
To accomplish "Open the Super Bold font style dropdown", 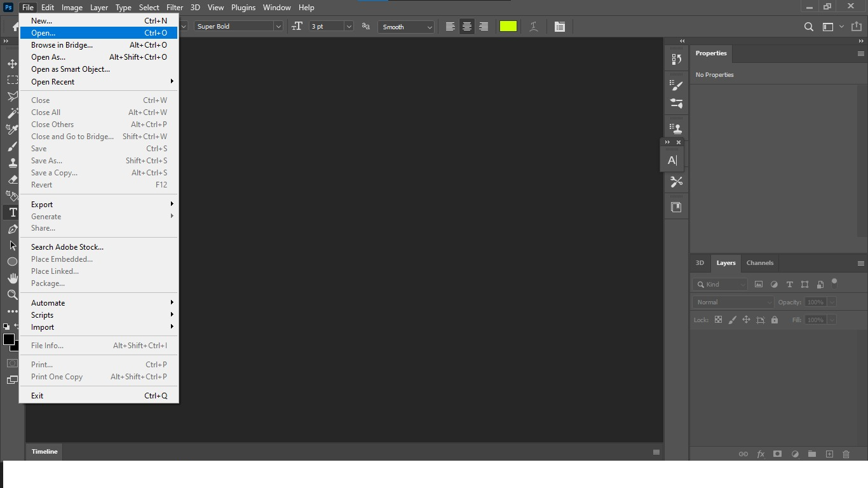I will tap(278, 26).
